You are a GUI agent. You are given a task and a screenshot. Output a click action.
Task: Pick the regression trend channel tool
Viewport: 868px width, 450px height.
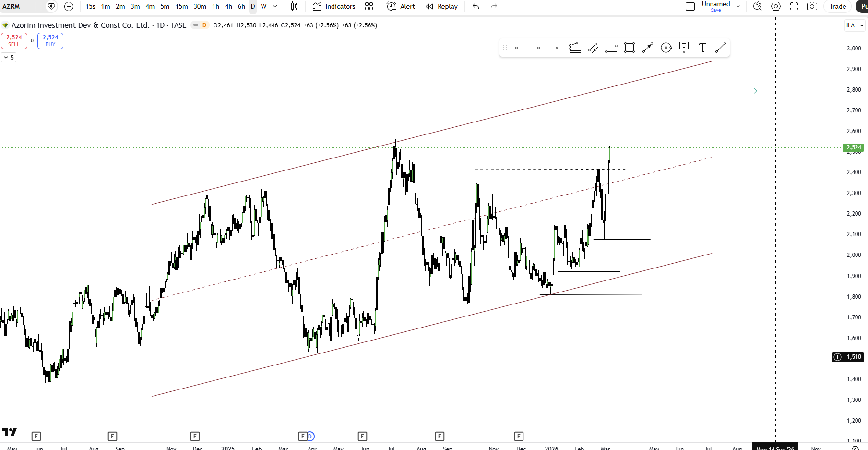tap(575, 48)
